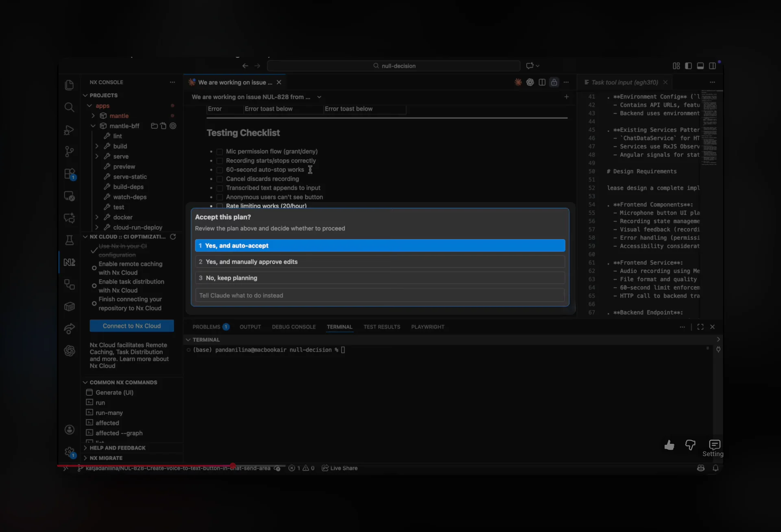Image resolution: width=781 pixels, height=532 pixels.
Task: Start a new Claude conversation with plus
Action: [566, 97]
